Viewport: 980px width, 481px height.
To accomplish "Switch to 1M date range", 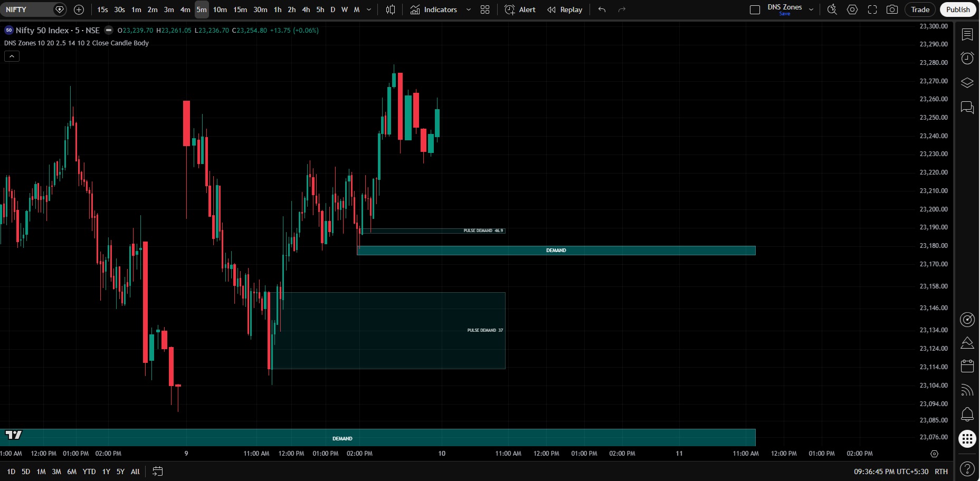I will click(x=41, y=472).
